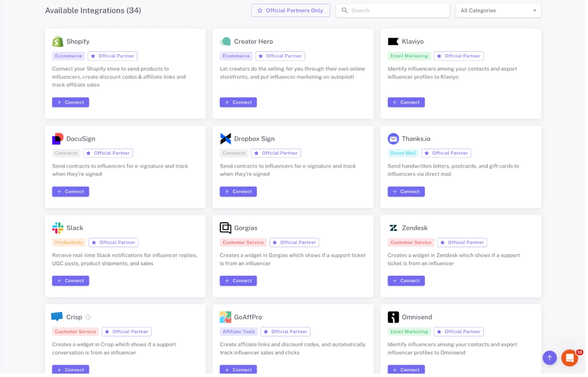Connect the Klaviyo integration
588x377 pixels.
point(406,103)
